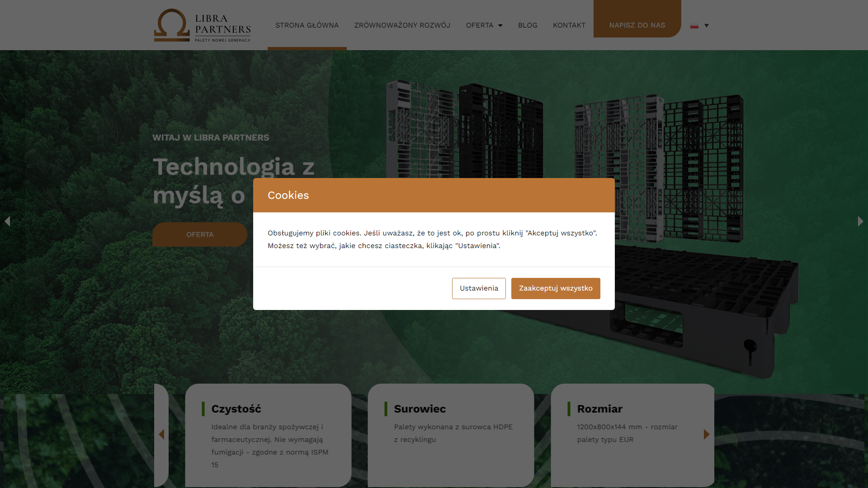Open cookie Ustawienia settings
The height and width of the screenshot is (488, 868).
[x=479, y=288]
